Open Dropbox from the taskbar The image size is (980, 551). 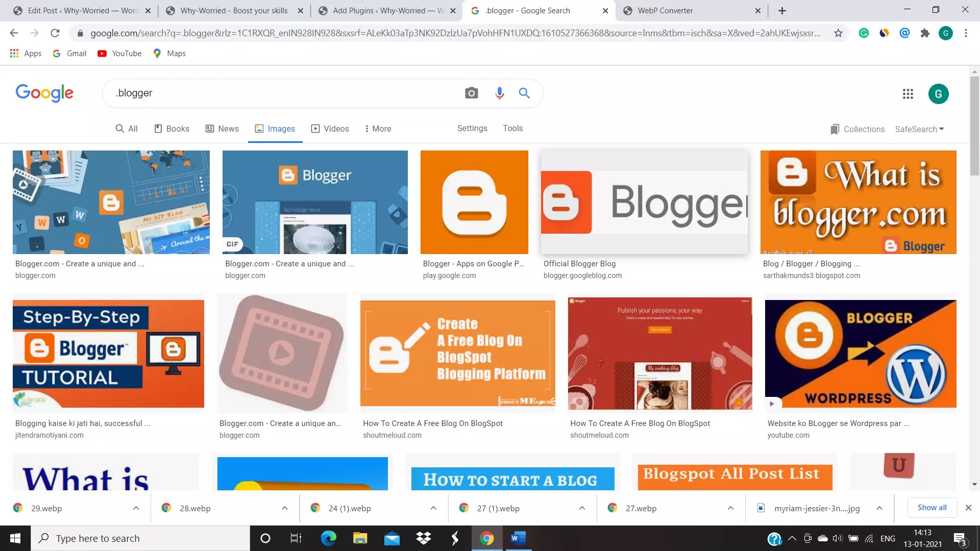[x=423, y=538]
